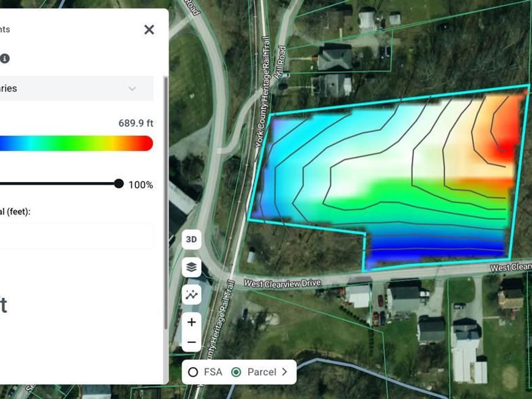Switch the map to 3D view
Screen dimensions: 532x399
pos(191,240)
